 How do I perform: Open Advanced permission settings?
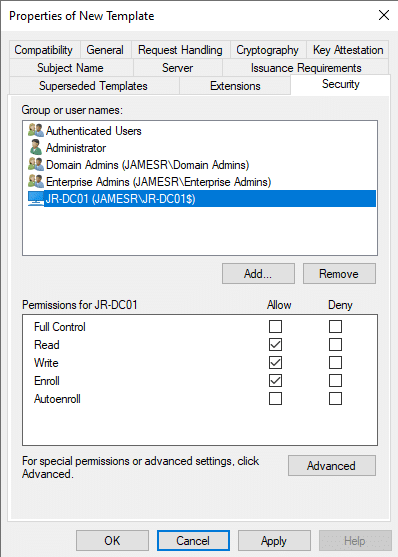[332, 465]
